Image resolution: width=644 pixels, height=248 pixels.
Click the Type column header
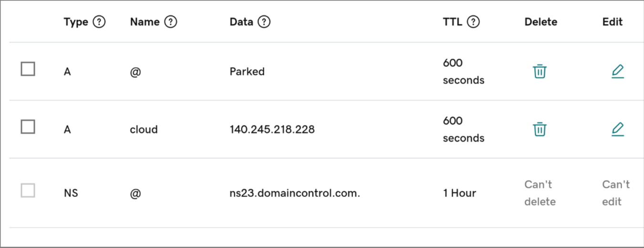pos(76,22)
